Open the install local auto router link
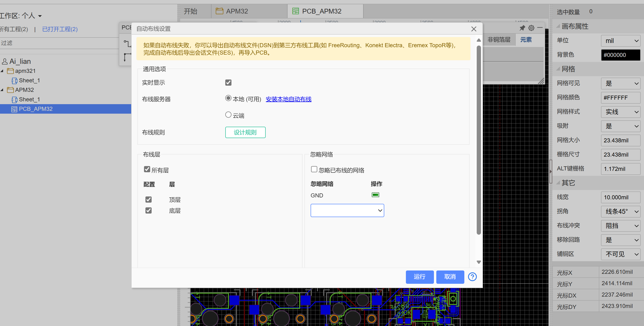The height and width of the screenshot is (326, 644). pos(288,99)
